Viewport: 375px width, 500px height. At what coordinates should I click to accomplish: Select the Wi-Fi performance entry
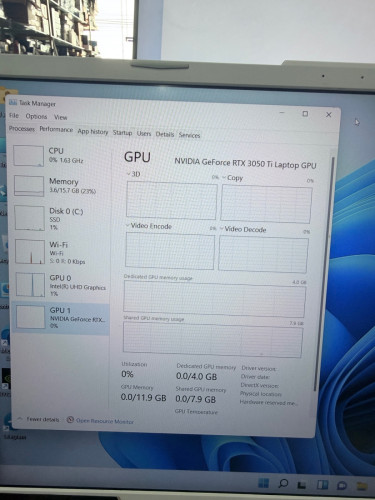point(62,252)
